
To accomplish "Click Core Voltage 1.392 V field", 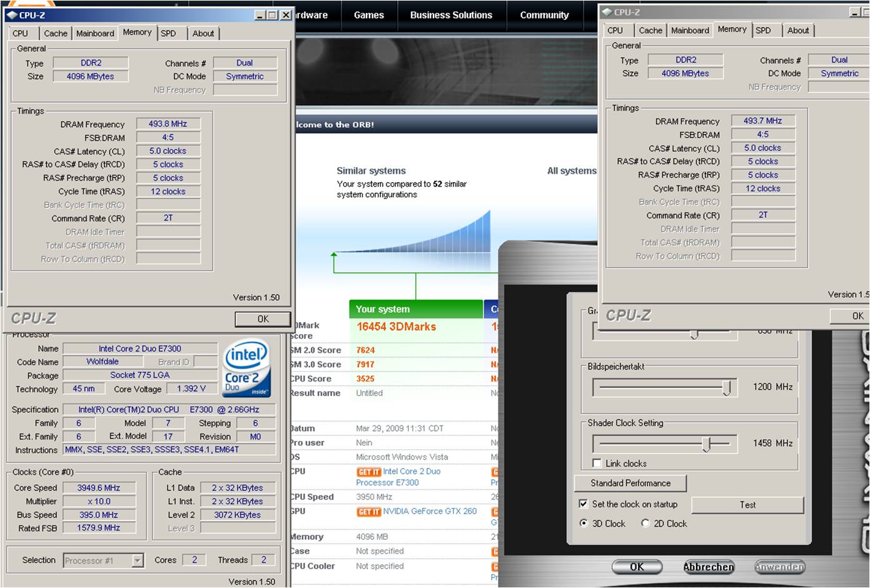I will point(191,388).
